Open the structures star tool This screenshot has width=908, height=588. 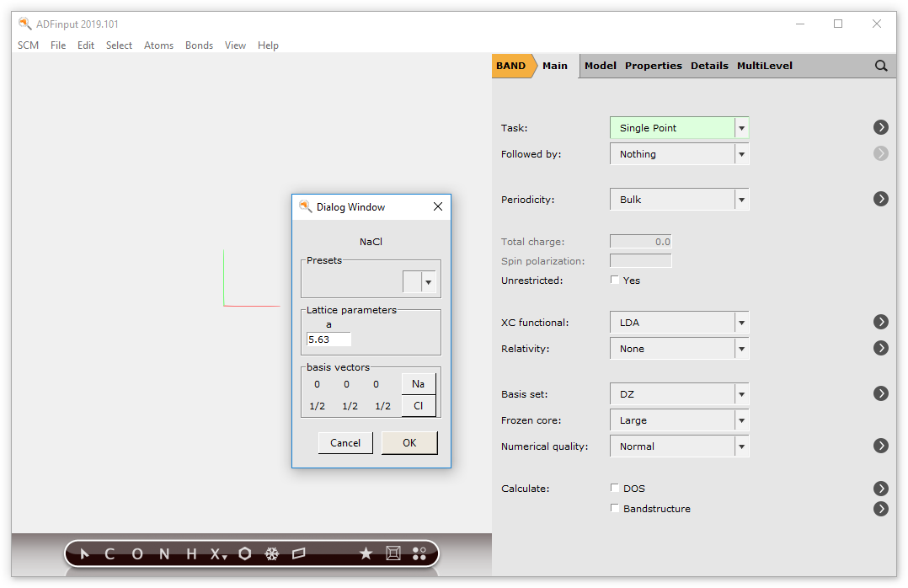coord(366,553)
